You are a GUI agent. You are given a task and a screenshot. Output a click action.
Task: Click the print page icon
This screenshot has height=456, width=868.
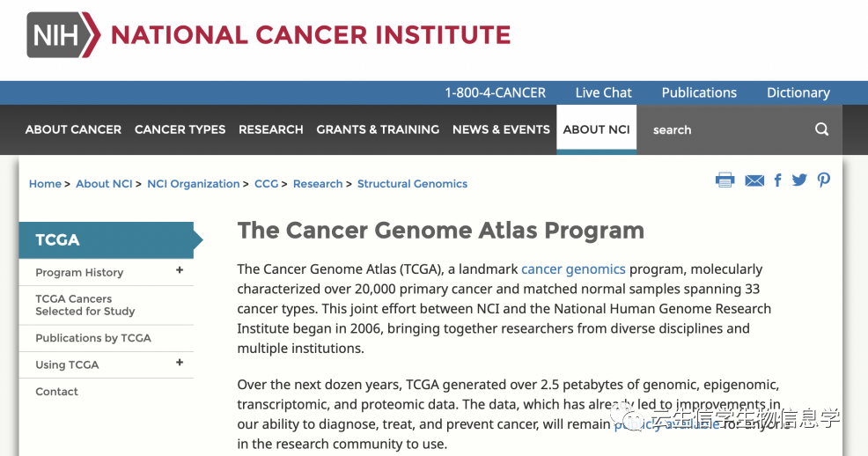[x=725, y=180]
